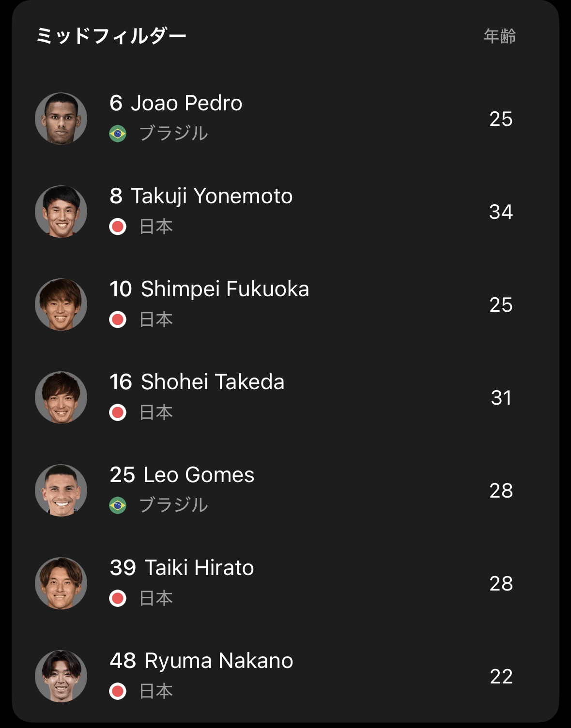Open Shohei Takeda's headshot

(61, 397)
